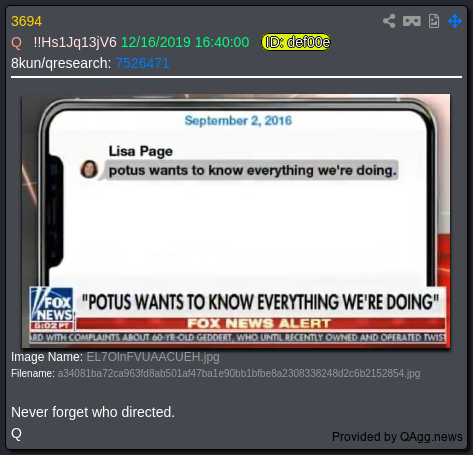
Task: Click the VR goggles icon
Action: (412, 21)
